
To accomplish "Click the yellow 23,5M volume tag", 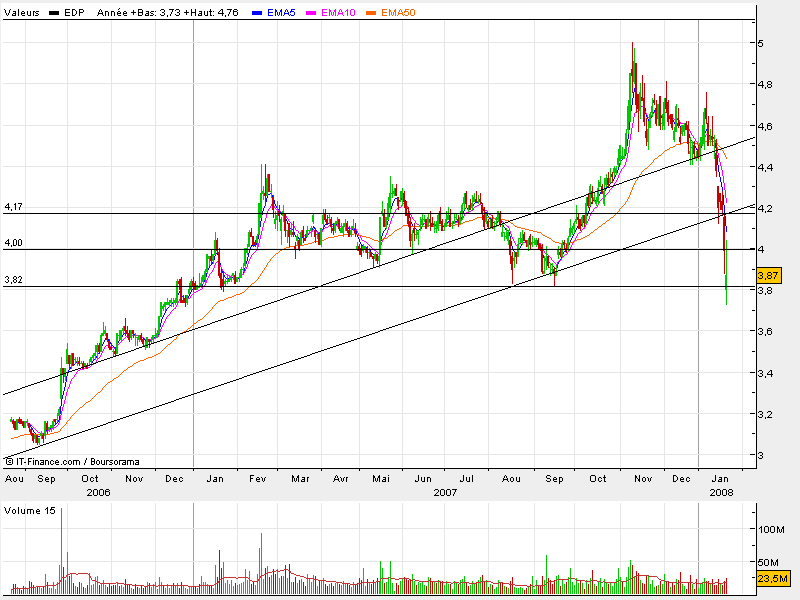I will pos(772,579).
